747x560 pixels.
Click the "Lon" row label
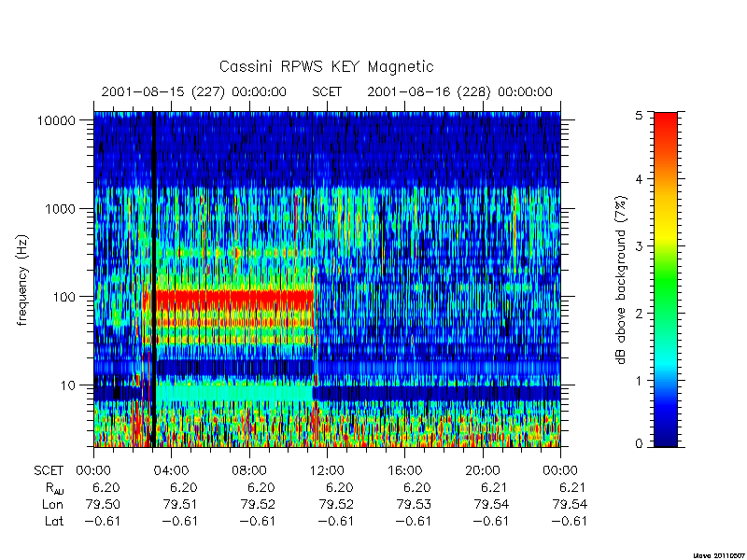click(x=53, y=504)
